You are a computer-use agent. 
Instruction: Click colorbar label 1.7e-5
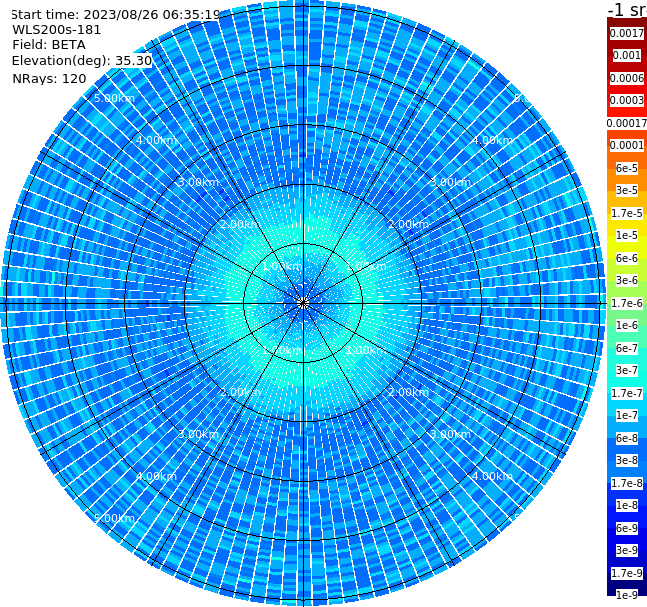[x=627, y=213]
